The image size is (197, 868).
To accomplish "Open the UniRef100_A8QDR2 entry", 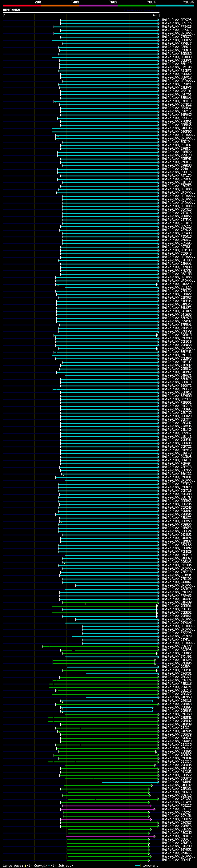I will 177,40.
